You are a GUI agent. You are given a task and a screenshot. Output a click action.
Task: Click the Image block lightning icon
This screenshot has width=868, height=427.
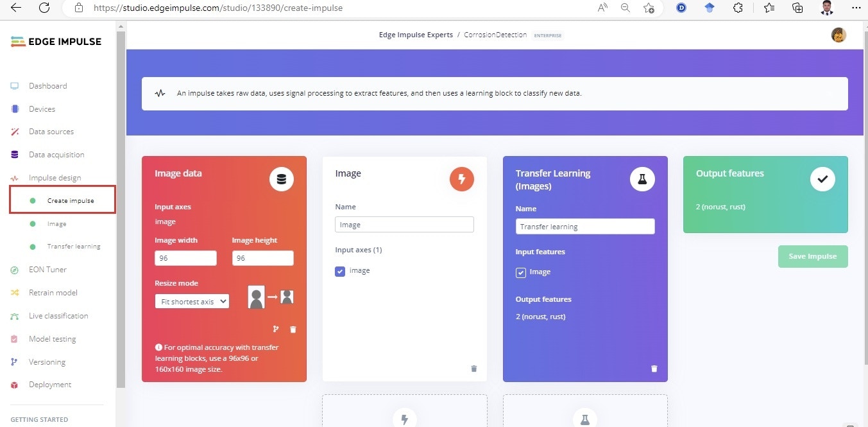coord(462,179)
